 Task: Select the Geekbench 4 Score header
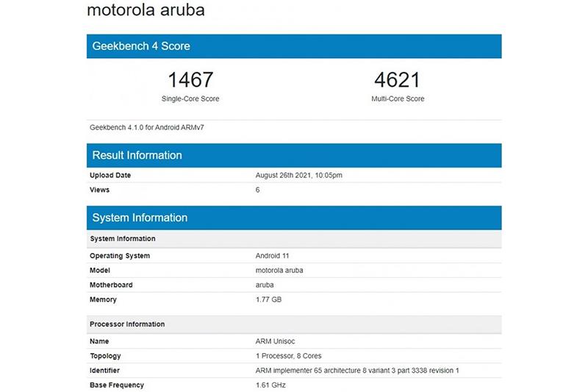click(141, 46)
